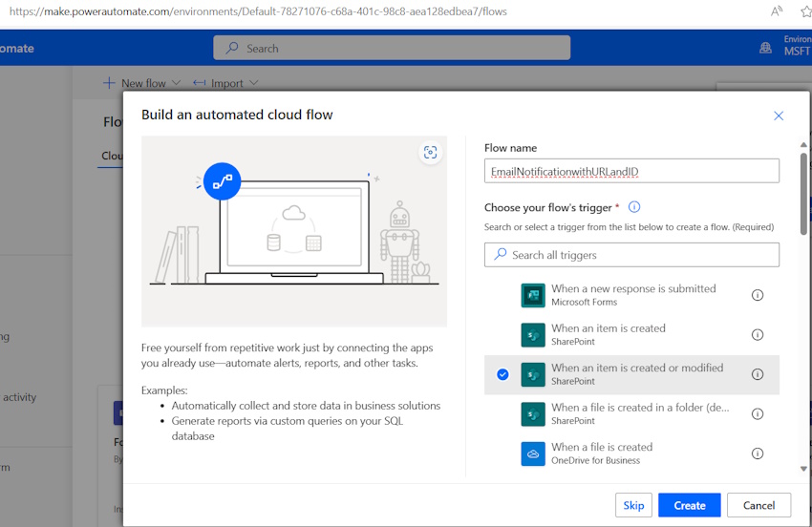Select OneDrive trigger 'When a file is created'
The image size is (812, 527).
point(631,454)
